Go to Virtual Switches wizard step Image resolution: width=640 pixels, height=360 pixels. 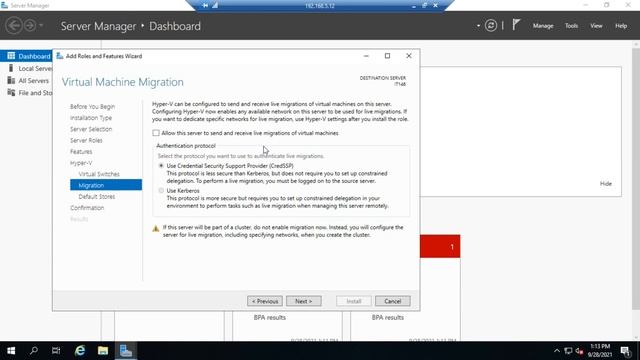click(x=99, y=174)
